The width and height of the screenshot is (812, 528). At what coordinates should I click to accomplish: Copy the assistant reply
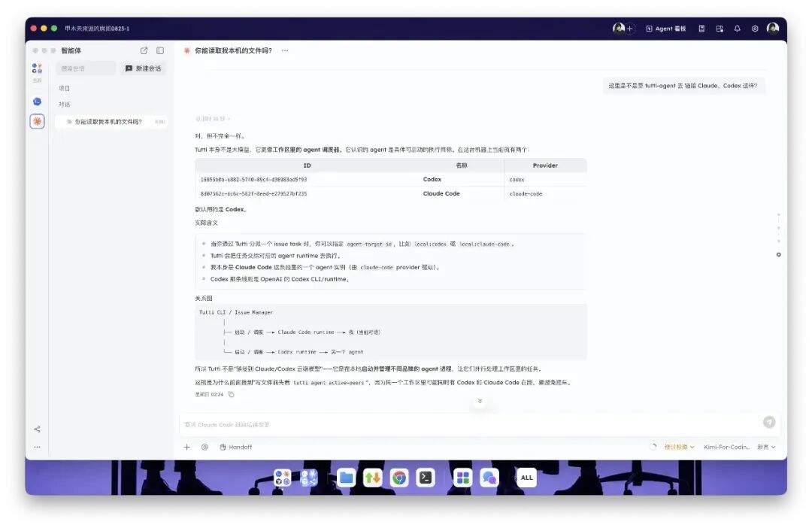231,395
